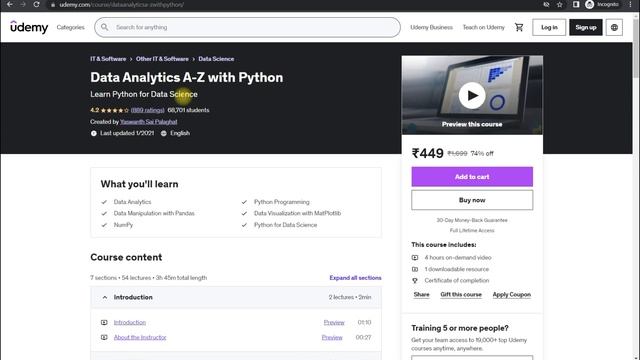The height and width of the screenshot is (360, 640).
Task: Click the downloadable resource icon
Action: [415, 269]
